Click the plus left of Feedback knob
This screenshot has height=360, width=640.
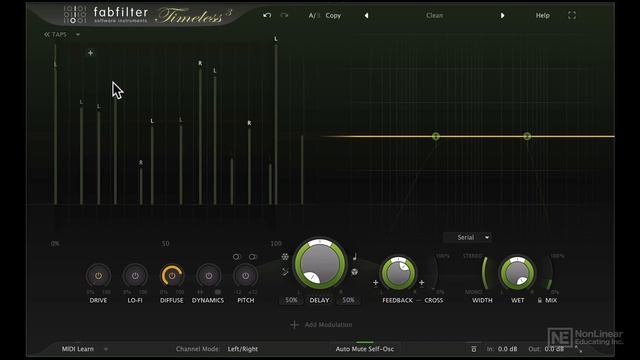[x=375, y=282]
